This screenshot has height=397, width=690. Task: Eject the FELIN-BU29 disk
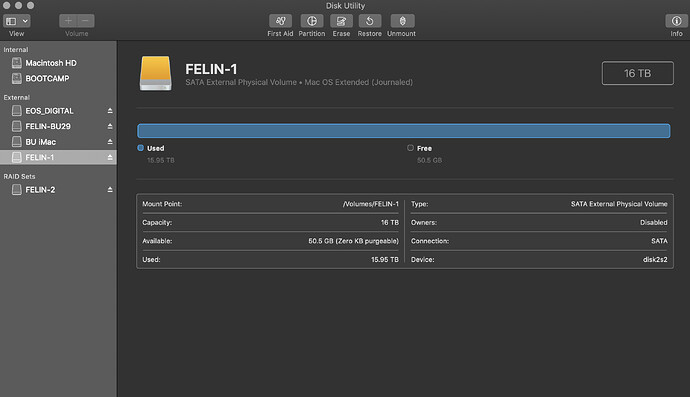(110, 126)
